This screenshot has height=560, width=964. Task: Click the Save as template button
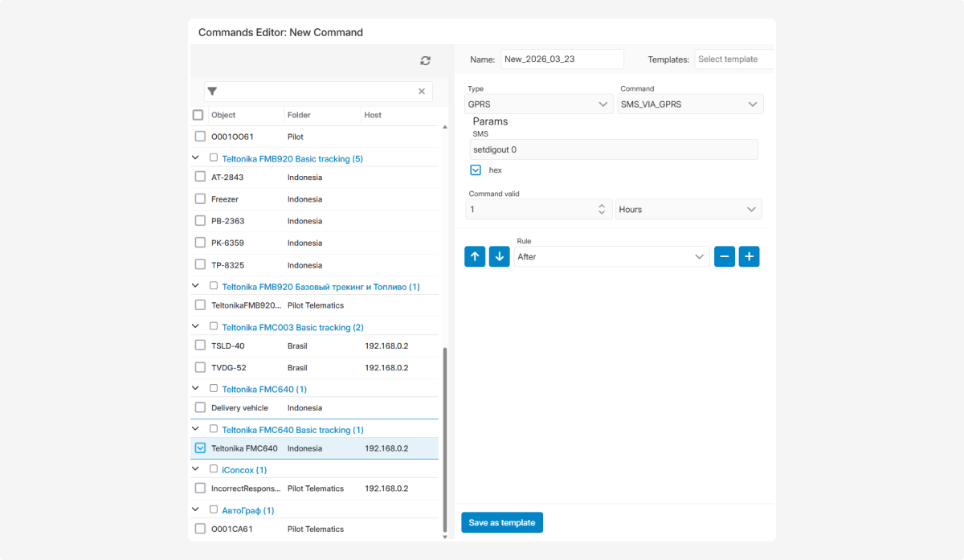[x=502, y=522]
